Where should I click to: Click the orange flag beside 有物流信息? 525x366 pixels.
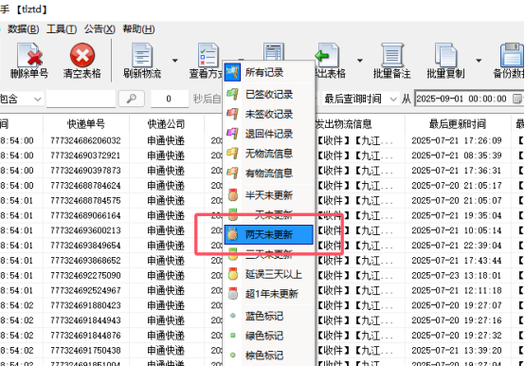pyautogui.click(x=233, y=173)
